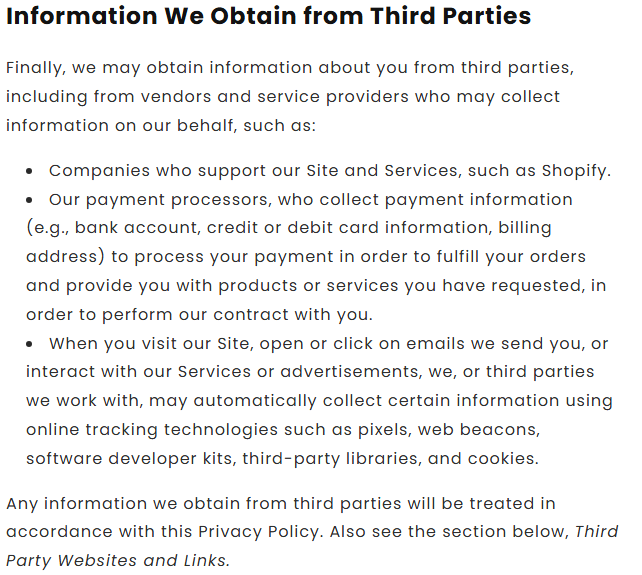Click the word 'Finally' starting the paragraph
Screen dimensions: 642x575
35,68
